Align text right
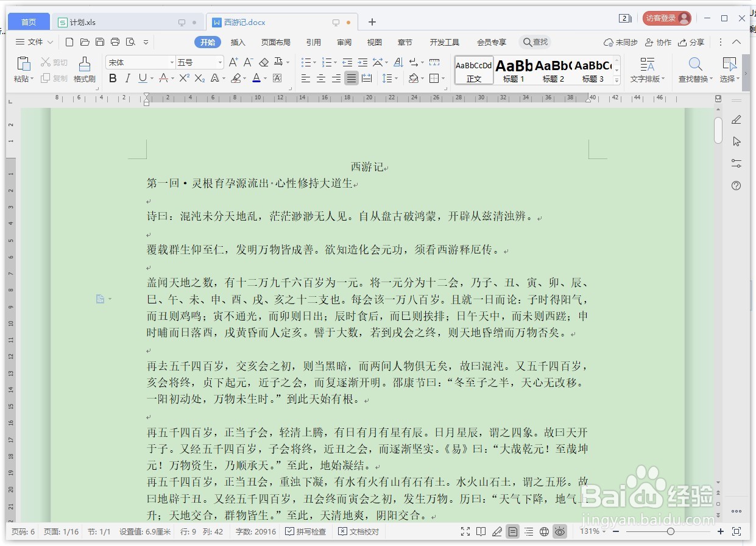756x546 pixels. click(x=336, y=78)
